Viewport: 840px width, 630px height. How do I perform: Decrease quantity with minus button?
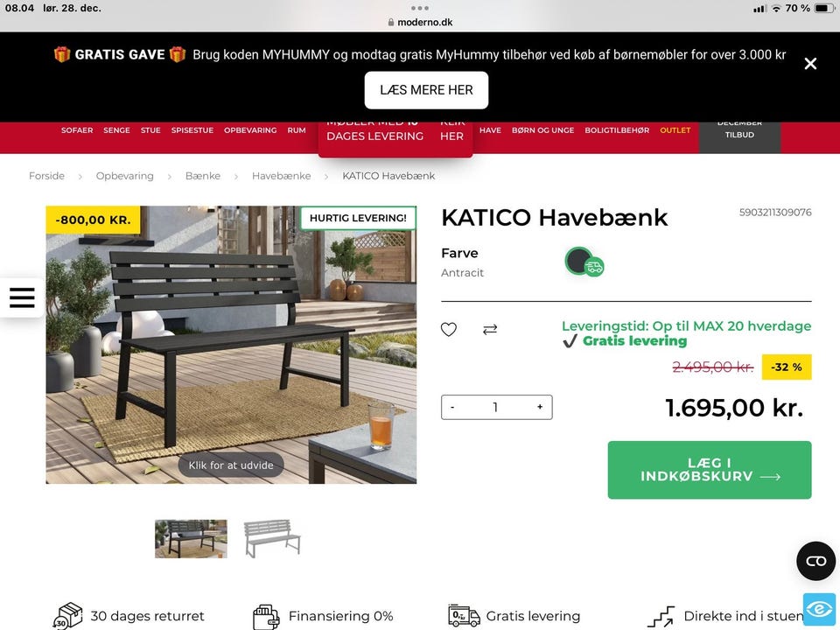pos(452,407)
